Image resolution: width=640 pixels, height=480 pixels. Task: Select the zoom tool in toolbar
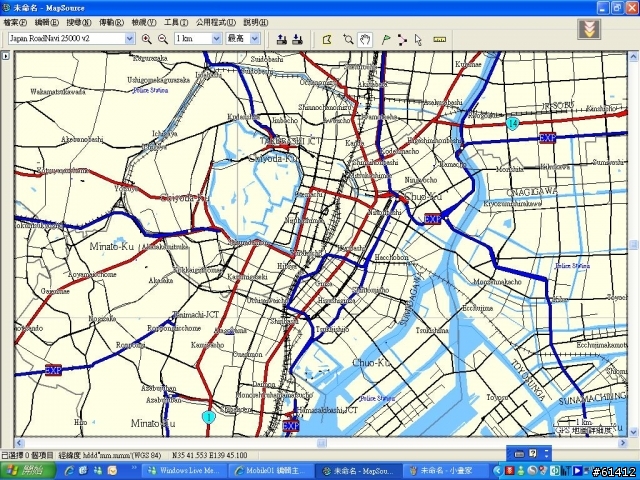coord(348,39)
